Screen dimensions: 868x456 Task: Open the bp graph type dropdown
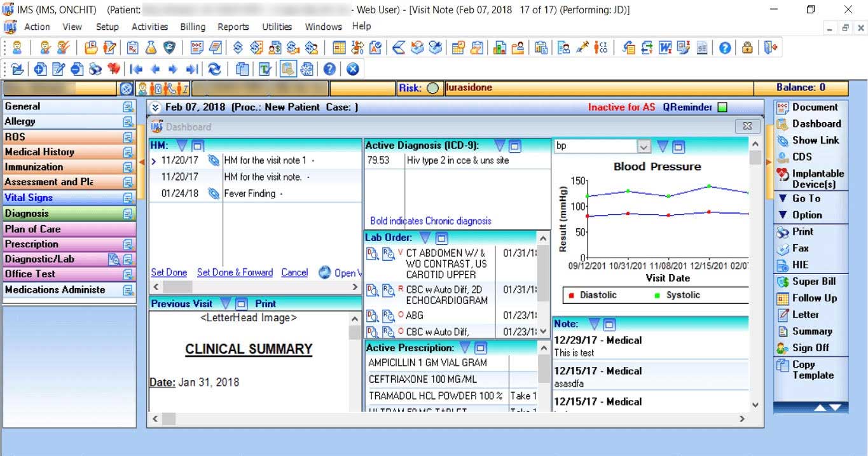pos(644,147)
